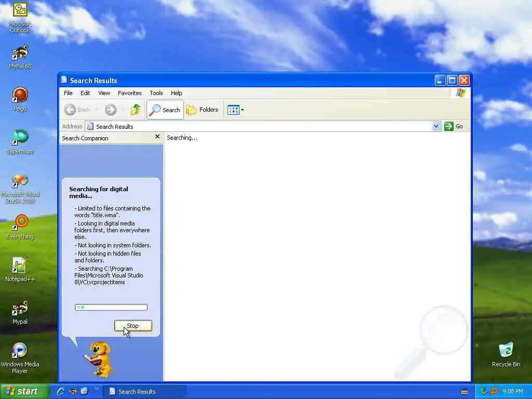The image size is (532, 399).
Task: Select the MyPal 68 desktop shortcut
Action: click(x=20, y=57)
